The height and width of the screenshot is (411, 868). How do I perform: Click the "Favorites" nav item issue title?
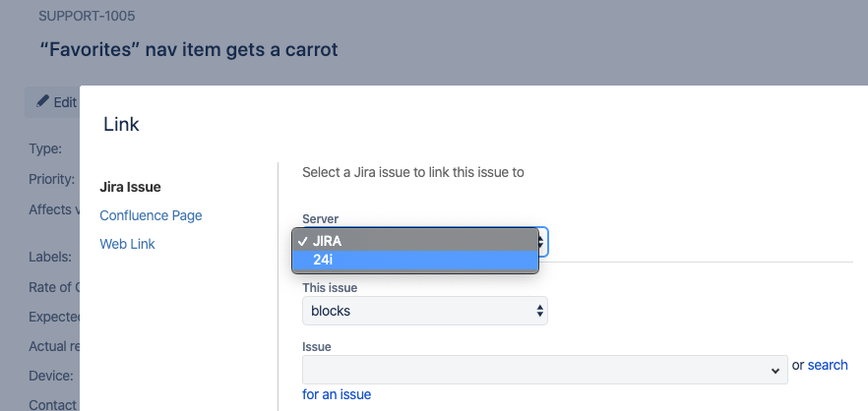189,49
